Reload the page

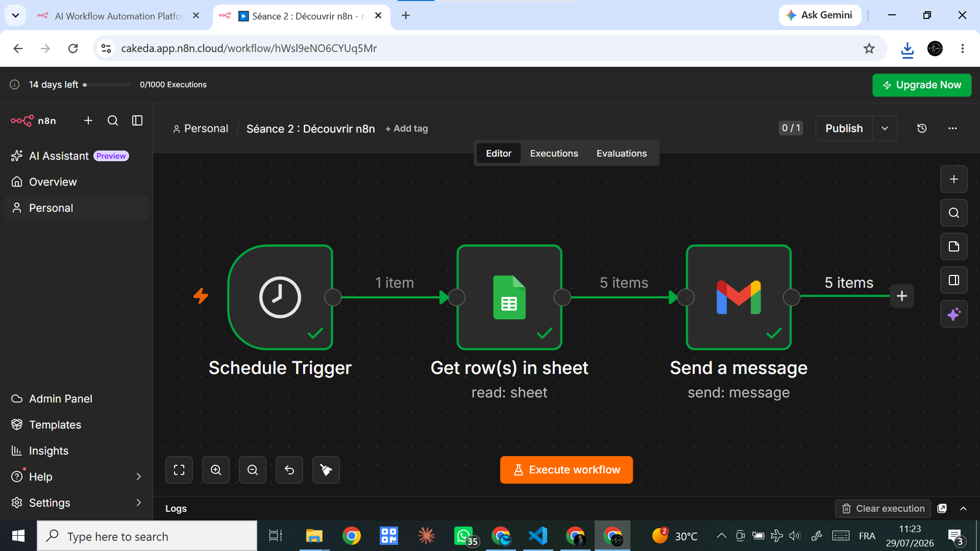[x=73, y=48]
